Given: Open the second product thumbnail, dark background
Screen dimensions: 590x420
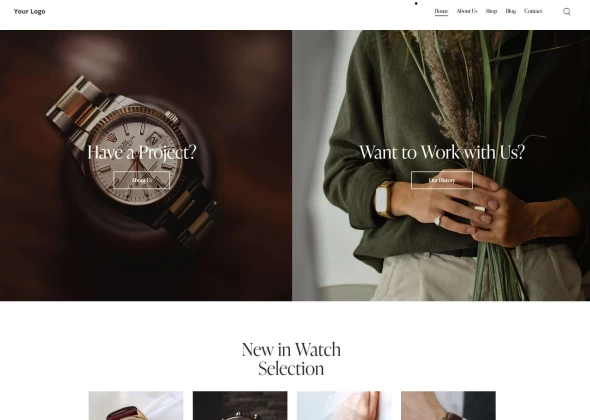Looking at the screenshot, I should click(x=240, y=406).
